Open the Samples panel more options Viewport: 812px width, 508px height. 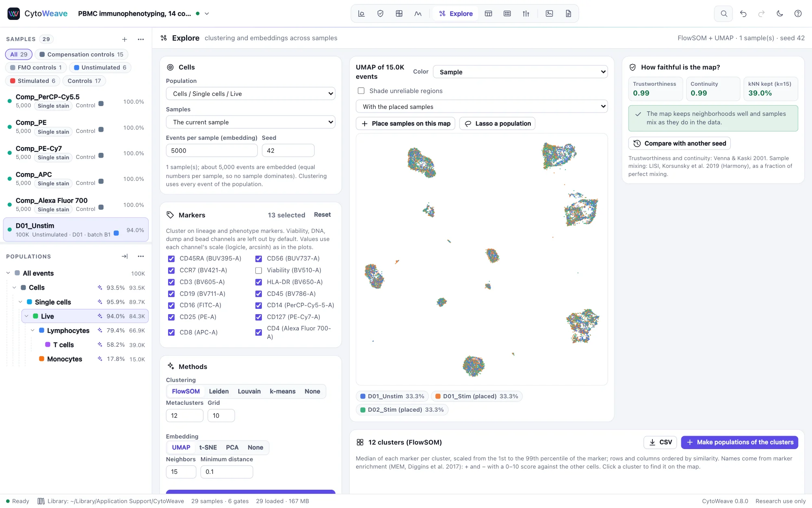click(x=141, y=39)
